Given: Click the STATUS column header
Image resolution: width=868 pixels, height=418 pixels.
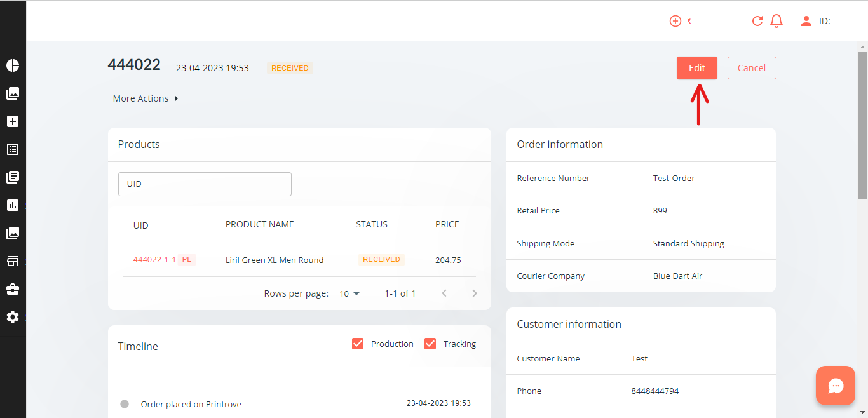Looking at the screenshot, I should pos(372,224).
